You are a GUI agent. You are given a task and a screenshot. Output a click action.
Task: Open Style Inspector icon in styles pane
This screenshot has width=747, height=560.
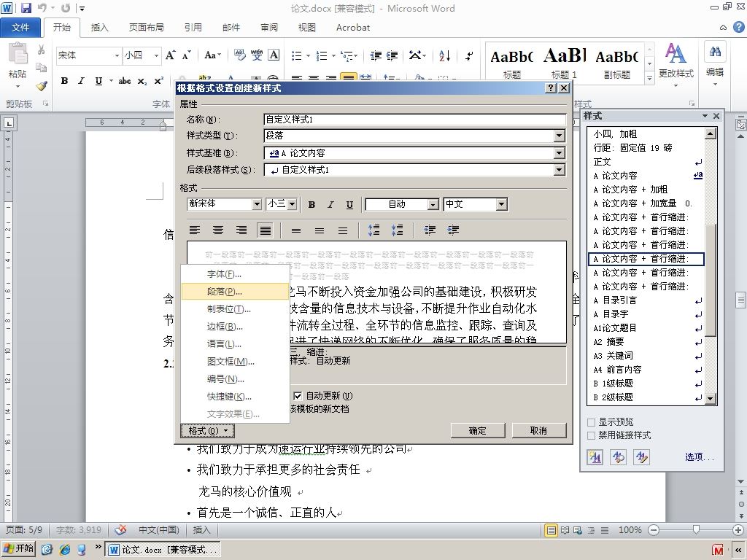point(619,457)
